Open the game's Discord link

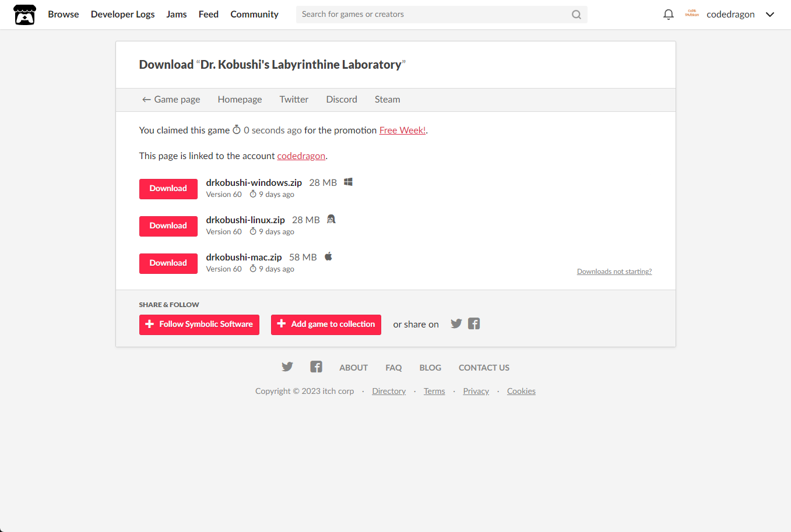pyautogui.click(x=342, y=100)
